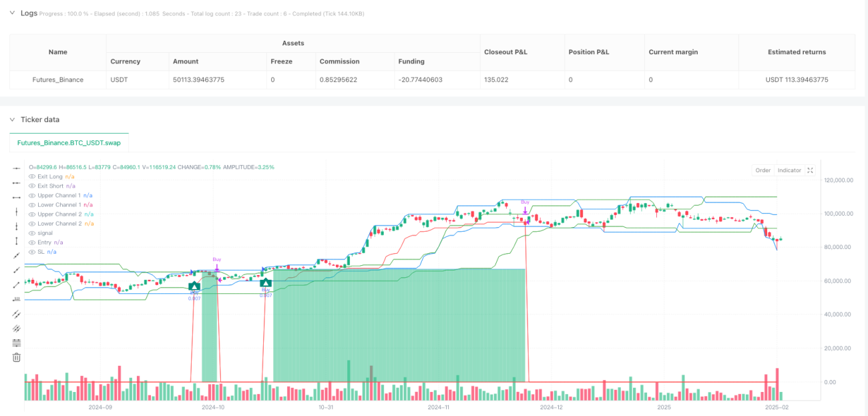
Task: Collapse the Logs section
Action: click(x=11, y=13)
